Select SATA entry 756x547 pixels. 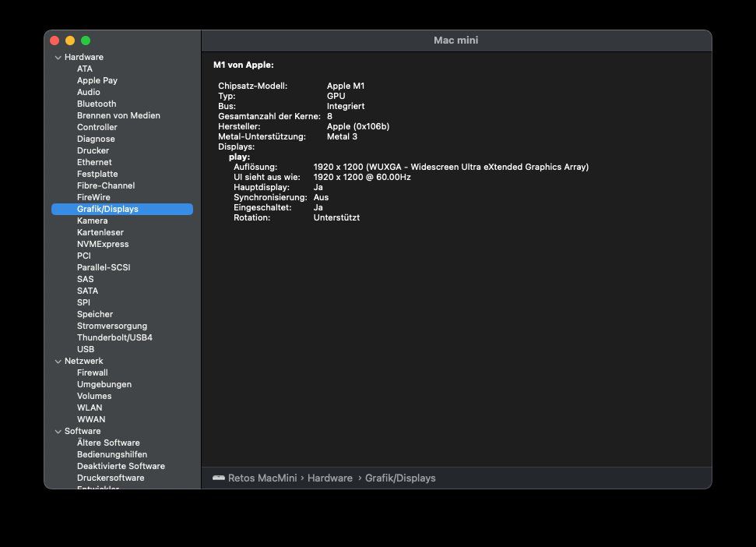point(87,291)
